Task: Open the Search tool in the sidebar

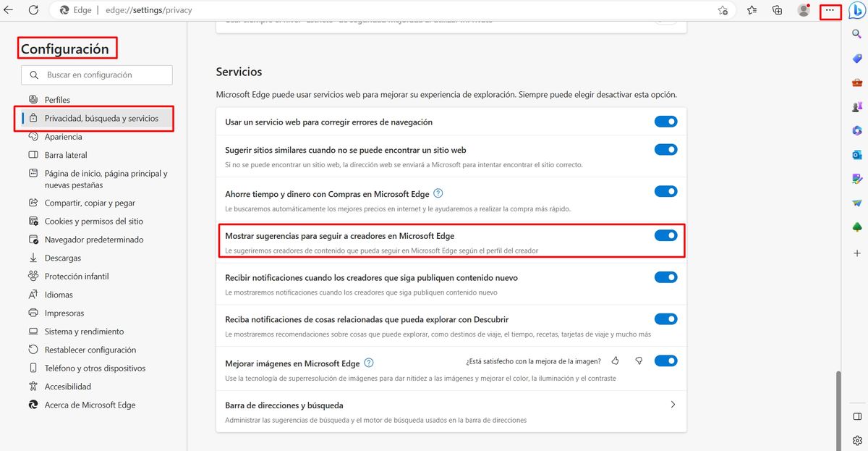Action: click(x=856, y=33)
